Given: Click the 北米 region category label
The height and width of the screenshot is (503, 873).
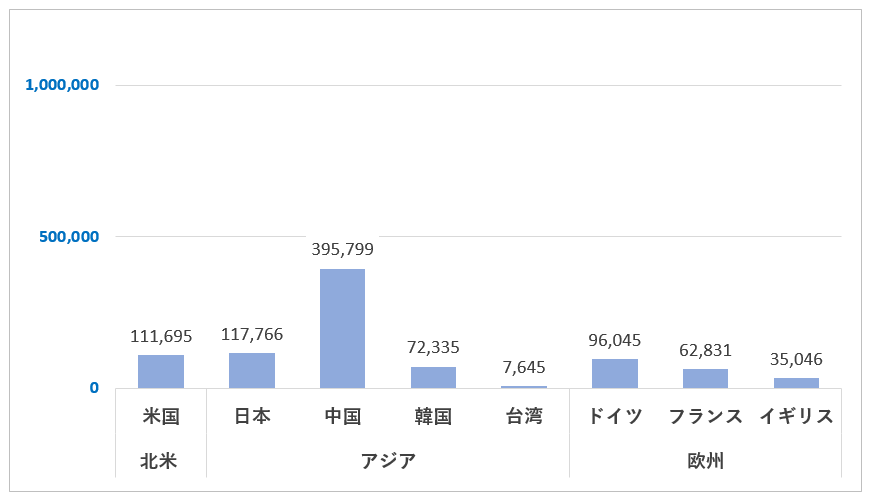Looking at the screenshot, I should (161, 461).
